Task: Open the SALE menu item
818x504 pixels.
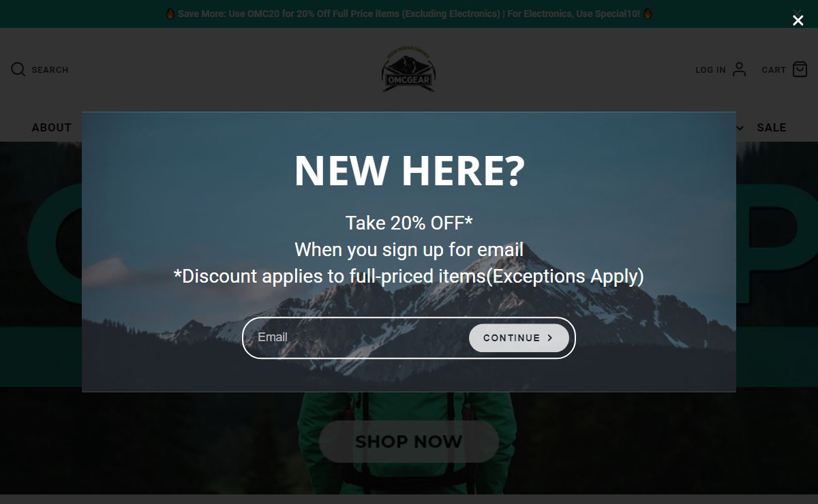Action: point(772,127)
